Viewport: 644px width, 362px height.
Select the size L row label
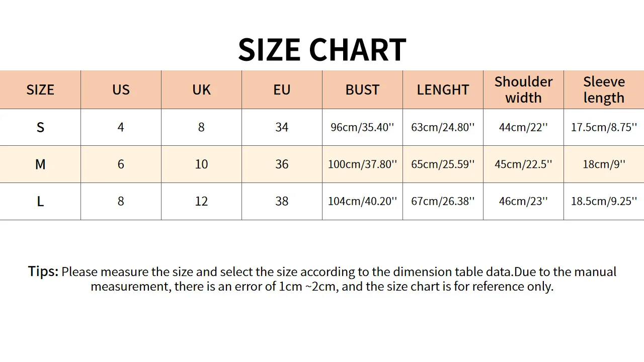[x=40, y=202]
